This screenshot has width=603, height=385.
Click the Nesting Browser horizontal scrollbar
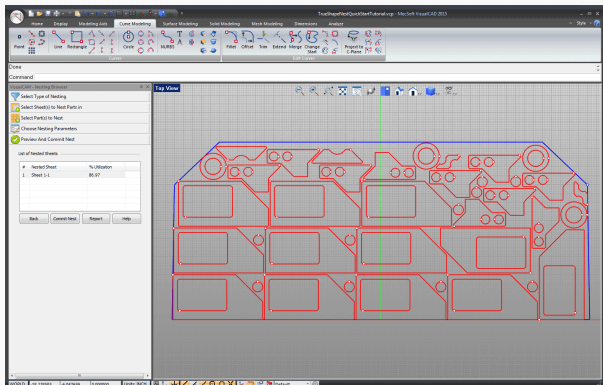pos(80,375)
